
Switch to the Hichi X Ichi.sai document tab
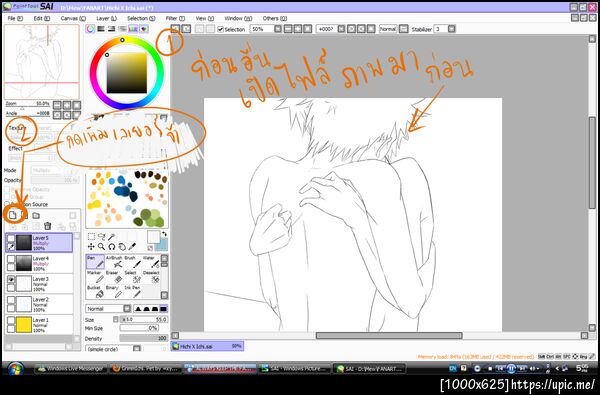pos(207,346)
